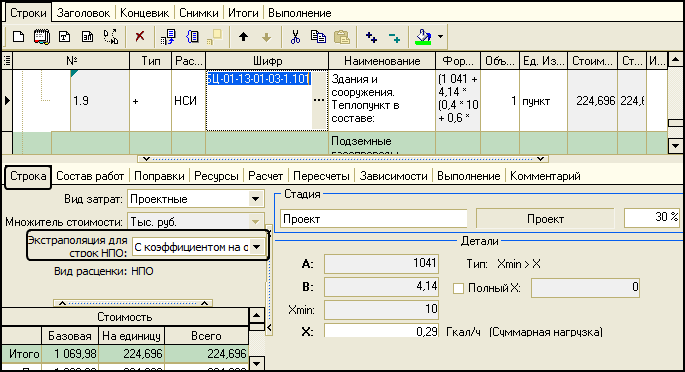Click the blue double-plus expand icon
The height and width of the screenshot is (372, 685).
(371, 38)
